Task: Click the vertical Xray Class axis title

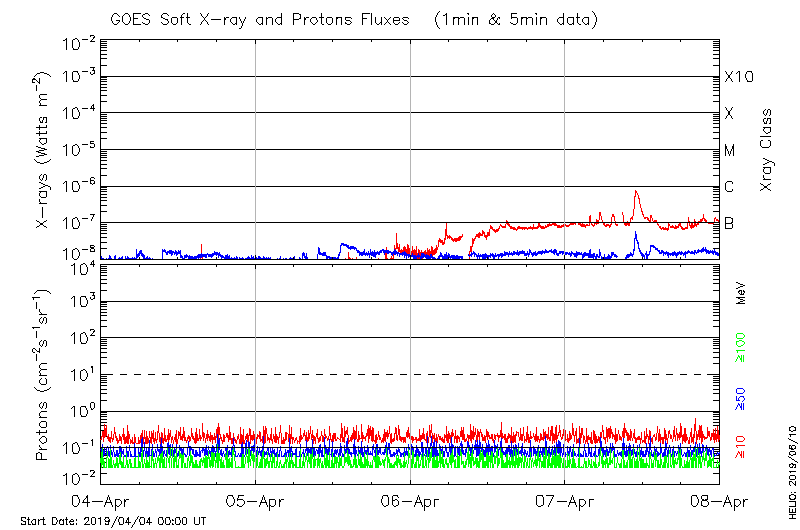Action: click(767, 150)
